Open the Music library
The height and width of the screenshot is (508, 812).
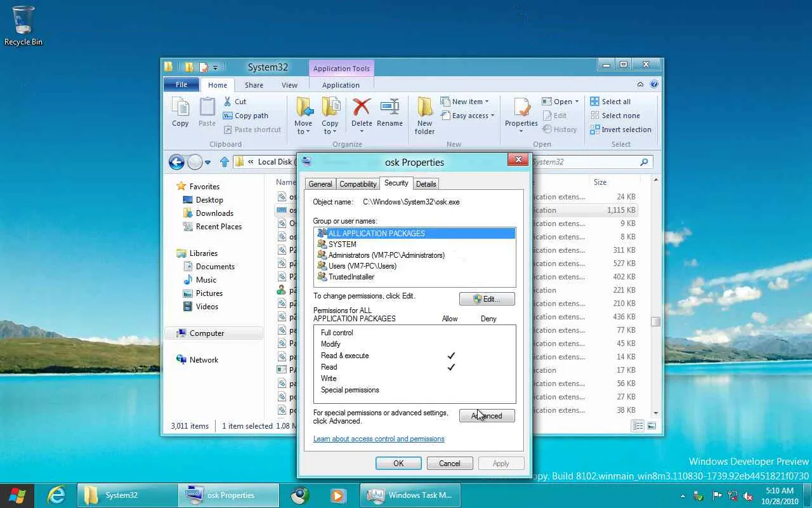[206, 280]
